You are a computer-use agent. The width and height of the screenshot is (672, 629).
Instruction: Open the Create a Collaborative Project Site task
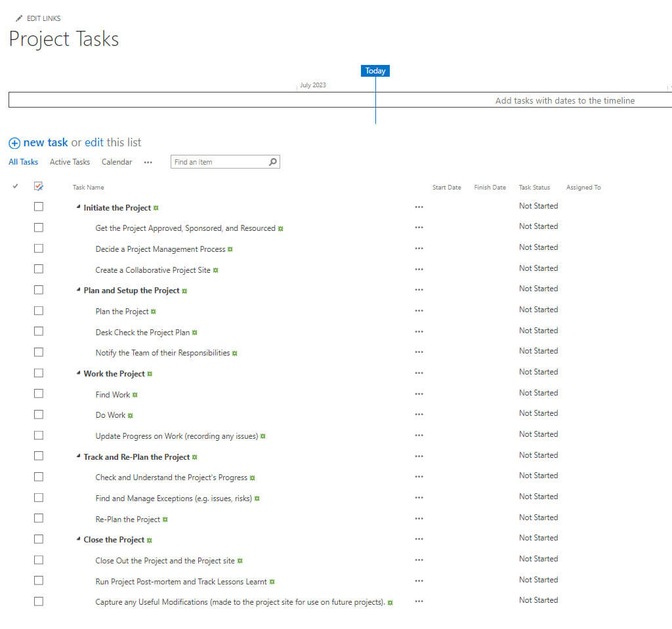pos(153,270)
